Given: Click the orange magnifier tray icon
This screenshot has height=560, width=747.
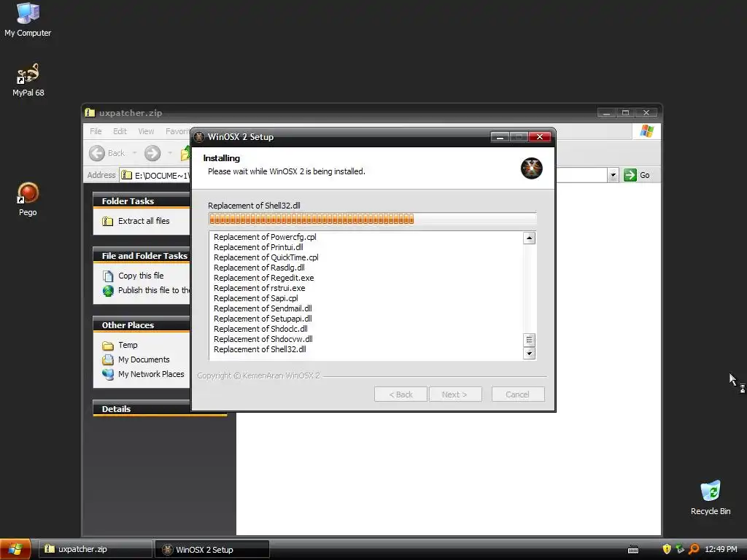Looking at the screenshot, I should click(694, 549).
